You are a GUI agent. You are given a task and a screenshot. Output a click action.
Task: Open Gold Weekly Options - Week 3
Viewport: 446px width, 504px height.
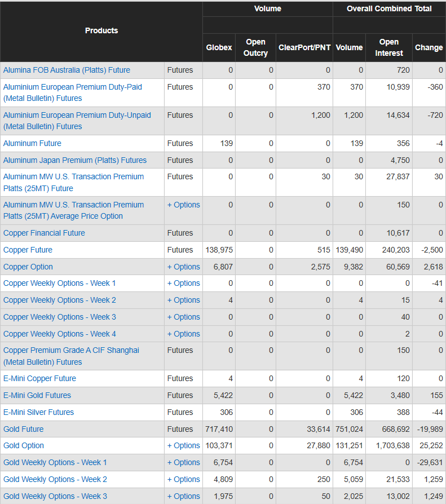coord(55,496)
